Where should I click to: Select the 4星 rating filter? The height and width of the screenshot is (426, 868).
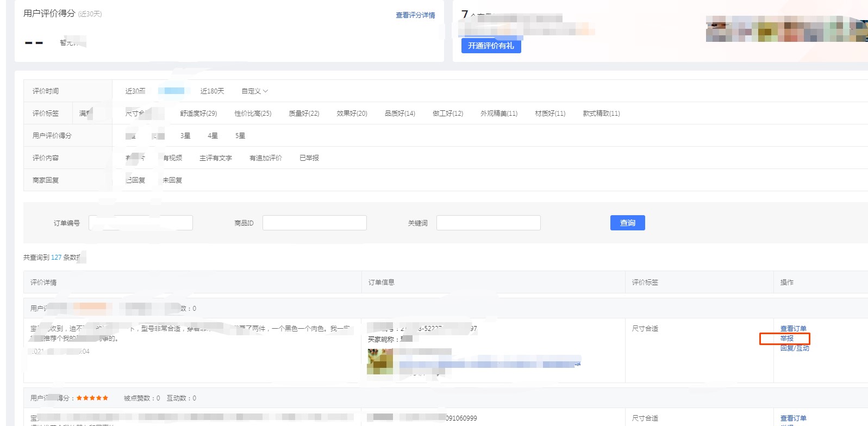213,136
